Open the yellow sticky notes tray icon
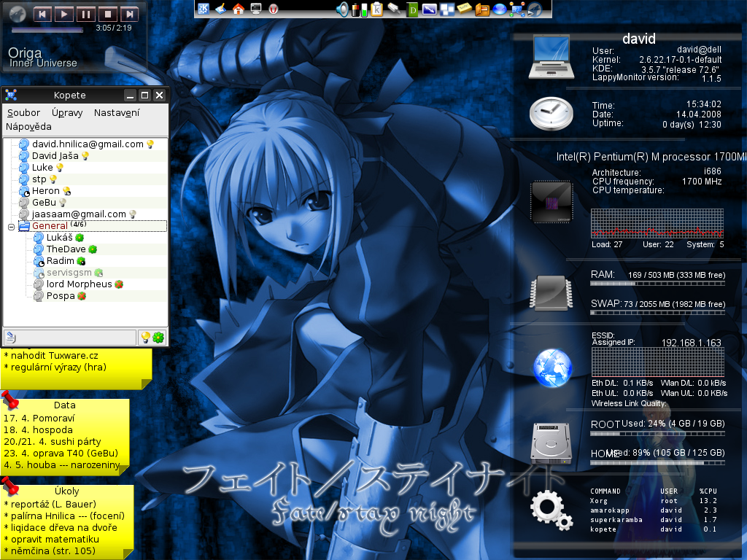The width and height of the screenshot is (747, 560). coord(465,9)
